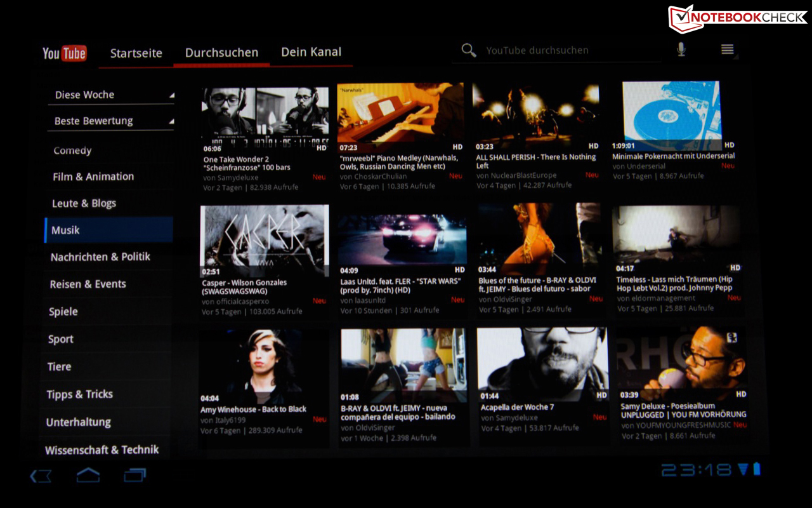The width and height of the screenshot is (812, 508).
Task: Play the One Take Wonder 2 thumbnail
Action: click(265, 120)
